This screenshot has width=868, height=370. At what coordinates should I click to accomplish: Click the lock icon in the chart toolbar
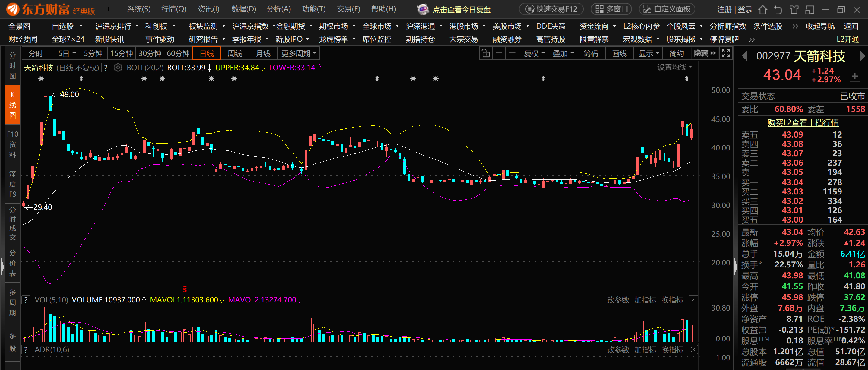tap(486, 53)
